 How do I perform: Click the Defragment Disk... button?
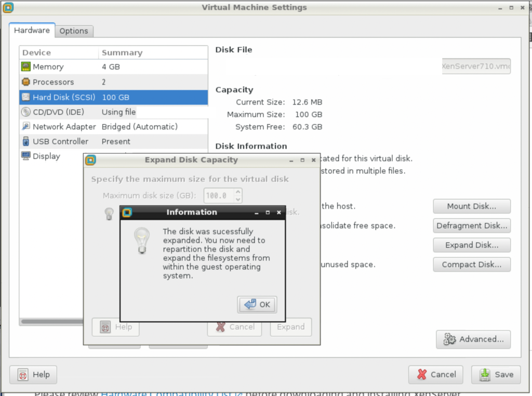tap(472, 226)
